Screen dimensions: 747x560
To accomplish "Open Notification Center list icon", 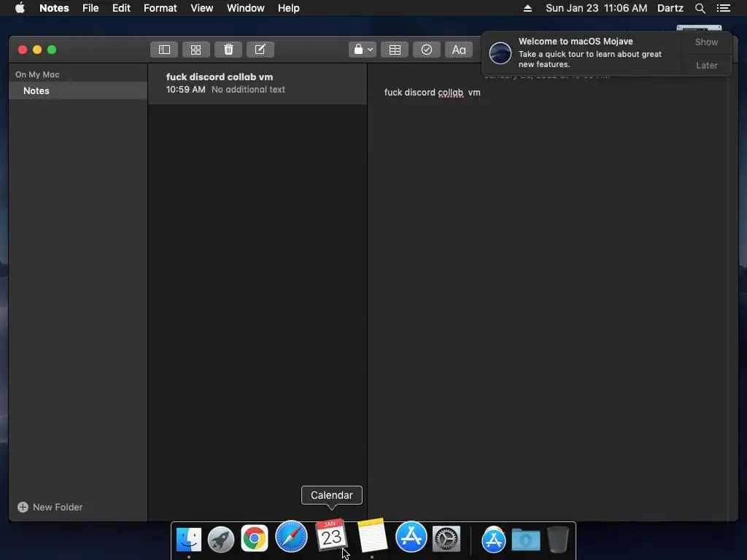I will (x=723, y=8).
